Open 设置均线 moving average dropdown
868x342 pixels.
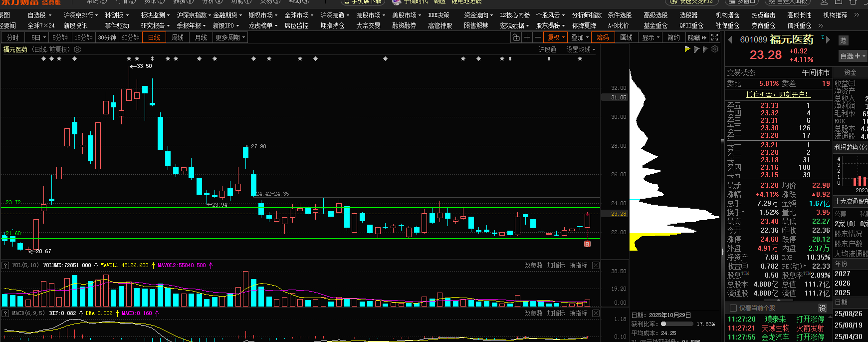click(x=581, y=49)
